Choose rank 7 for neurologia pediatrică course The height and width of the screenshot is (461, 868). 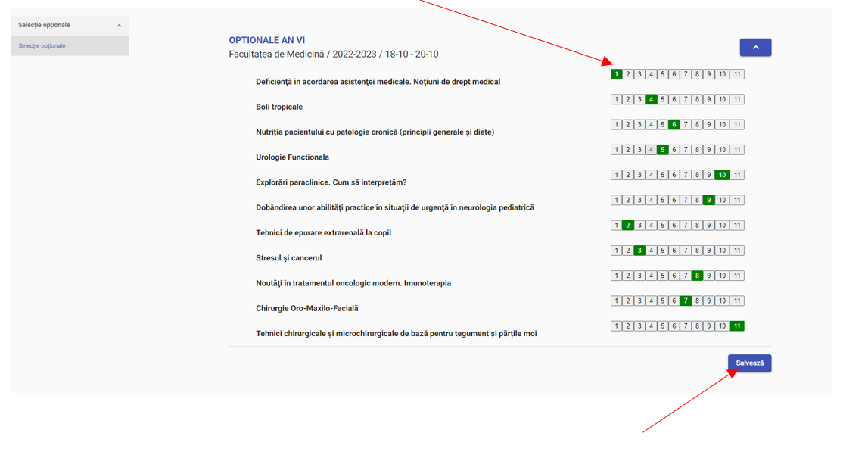686,201
